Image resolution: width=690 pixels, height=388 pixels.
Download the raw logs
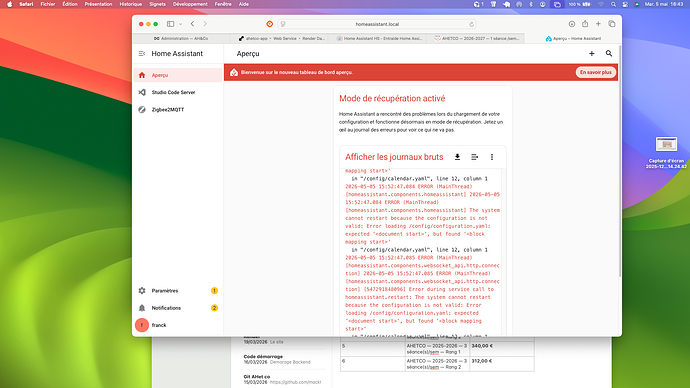[x=457, y=157]
